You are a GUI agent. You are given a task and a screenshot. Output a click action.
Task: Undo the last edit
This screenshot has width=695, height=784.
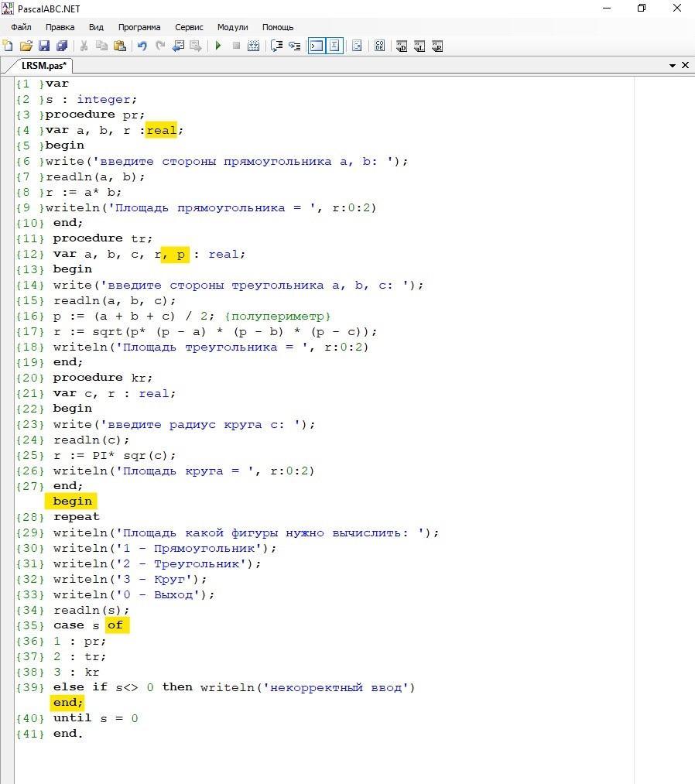142,46
